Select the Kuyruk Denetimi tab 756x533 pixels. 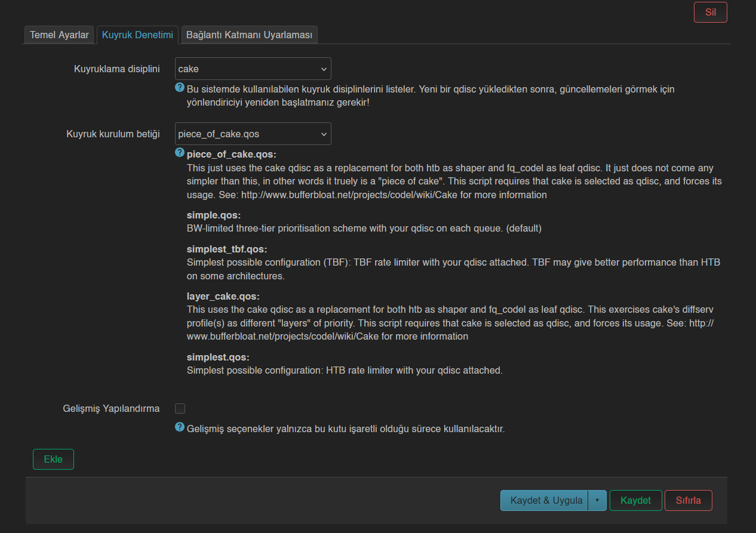(x=137, y=35)
